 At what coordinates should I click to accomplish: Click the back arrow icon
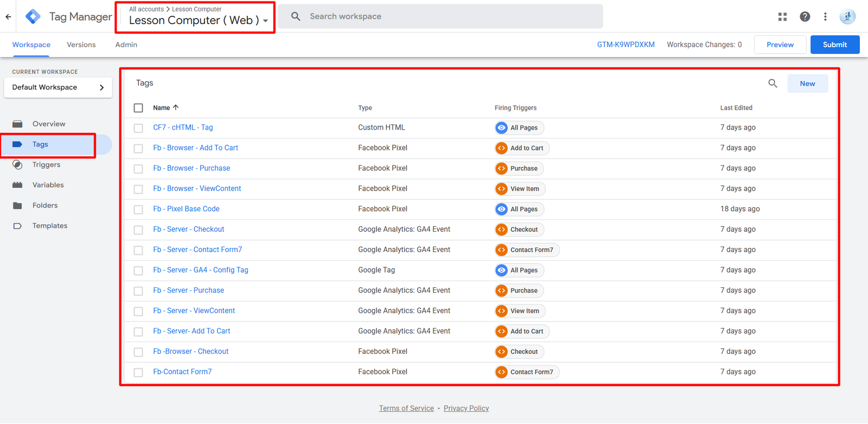point(8,17)
